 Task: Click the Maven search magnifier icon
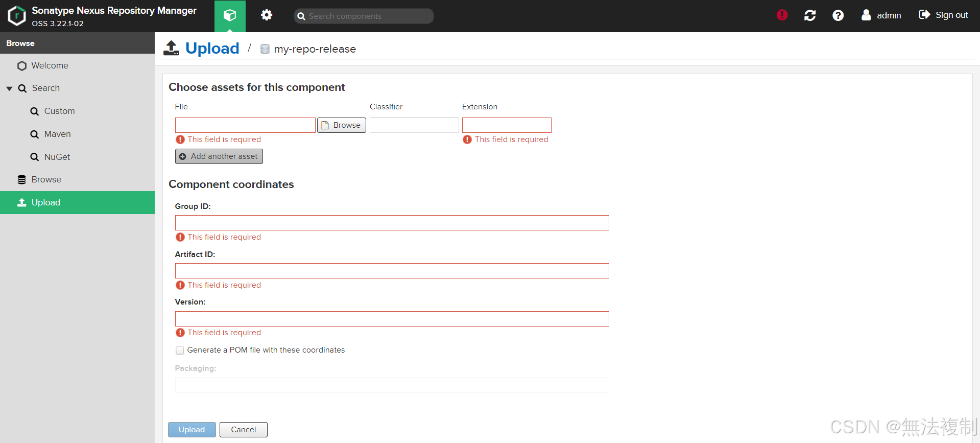pyautogui.click(x=34, y=134)
